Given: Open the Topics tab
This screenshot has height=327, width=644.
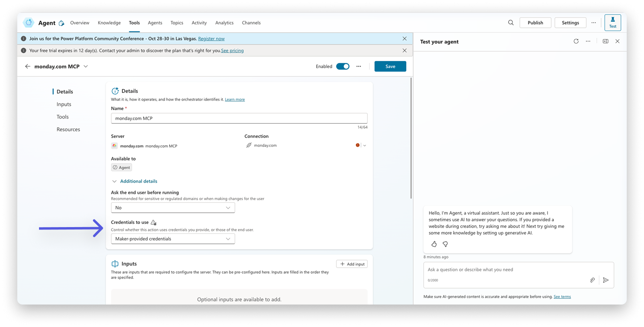Looking at the screenshot, I should (x=177, y=23).
